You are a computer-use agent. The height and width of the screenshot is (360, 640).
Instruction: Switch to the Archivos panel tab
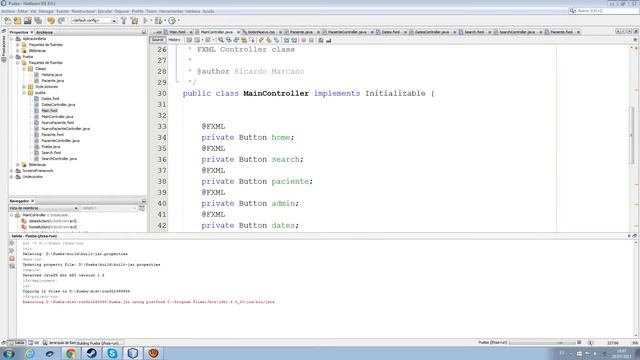coord(44,32)
